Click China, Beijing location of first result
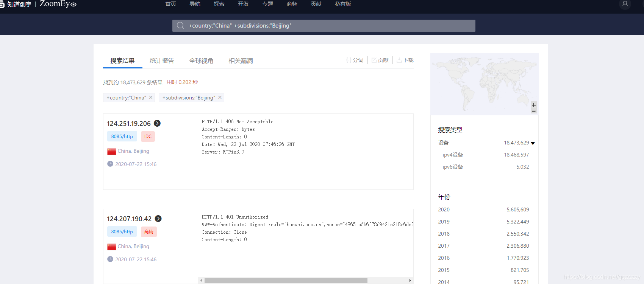 pyautogui.click(x=133, y=151)
